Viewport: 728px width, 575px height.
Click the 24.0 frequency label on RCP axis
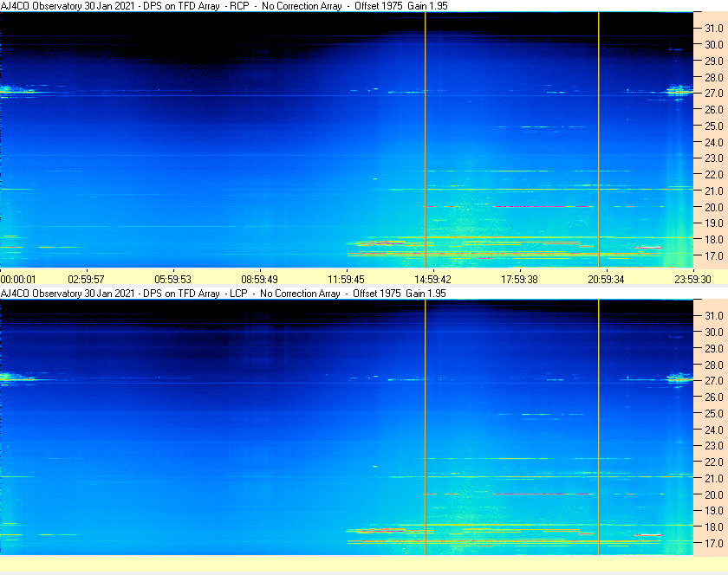click(x=714, y=142)
